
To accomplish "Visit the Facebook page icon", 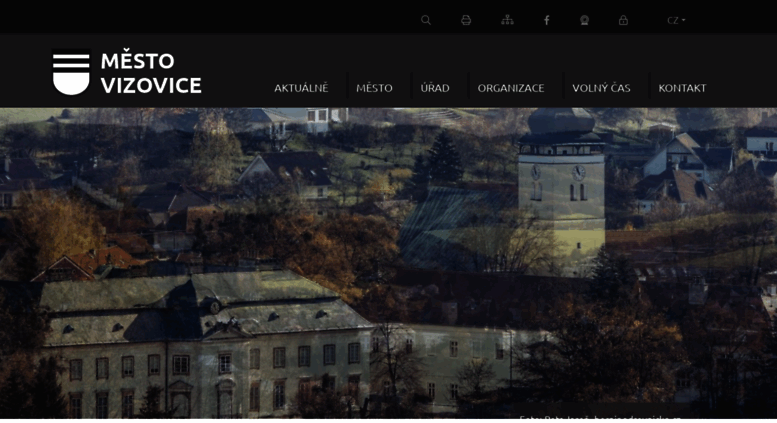I will pyautogui.click(x=547, y=20).
